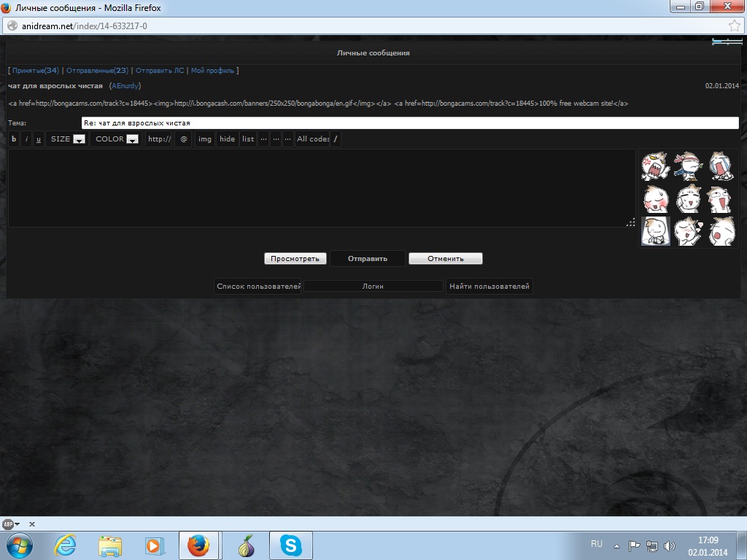
Task: Open Список пользователей user list
Action: 258,286
